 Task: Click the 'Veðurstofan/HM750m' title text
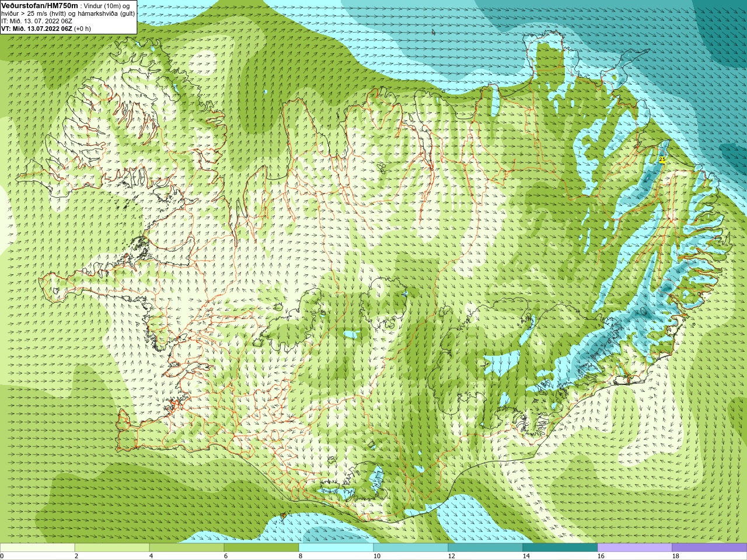pos(40,5)
